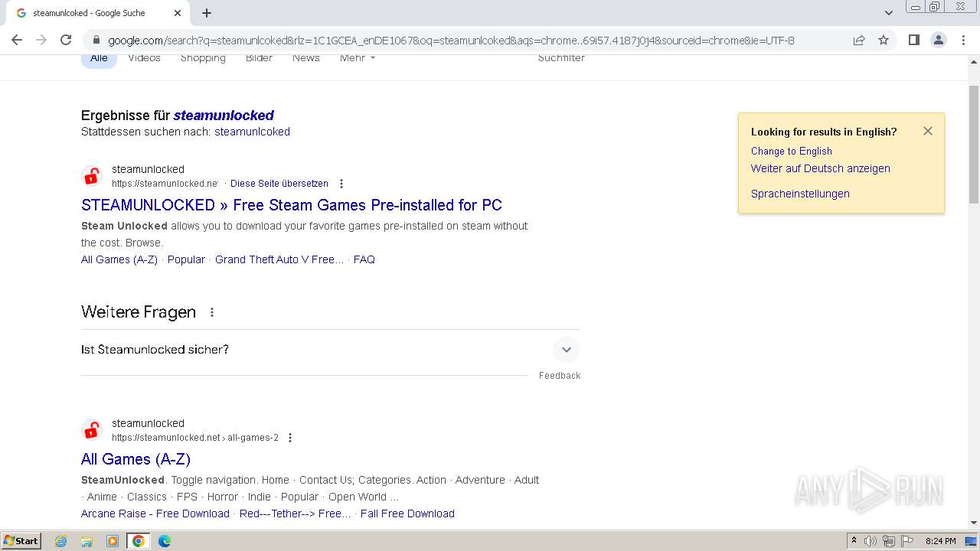Click Diese Seite übersetzen link
Viewport: 980px width, 551px height.
click(279, 184)
